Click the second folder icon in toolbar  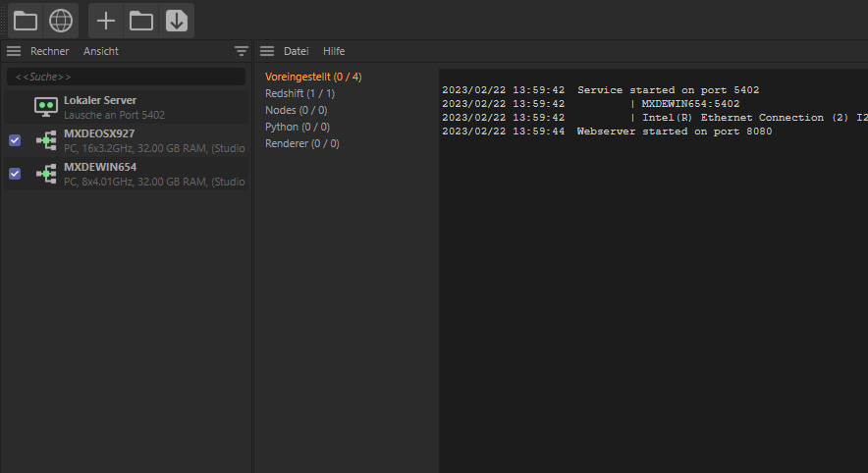click(141, 21)
